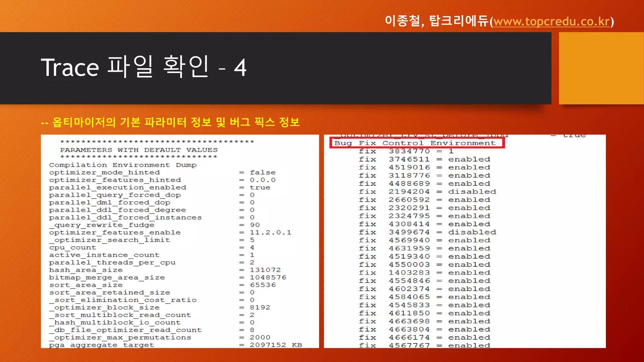Click fix number 4611850
Image resolution: width=644 pixels, height=362 pixels.
[409, 313]
